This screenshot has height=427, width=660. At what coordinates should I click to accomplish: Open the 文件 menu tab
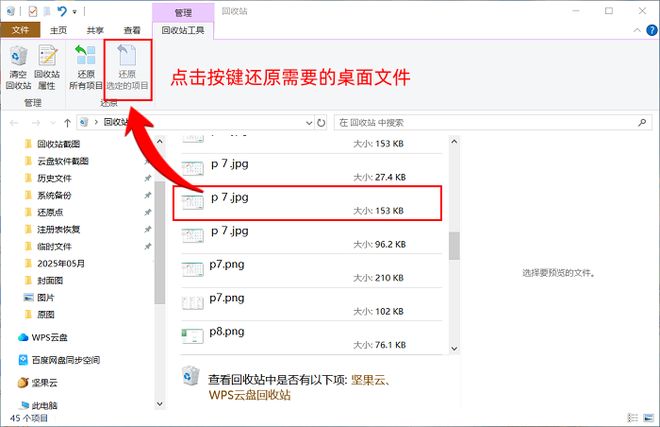20,30
